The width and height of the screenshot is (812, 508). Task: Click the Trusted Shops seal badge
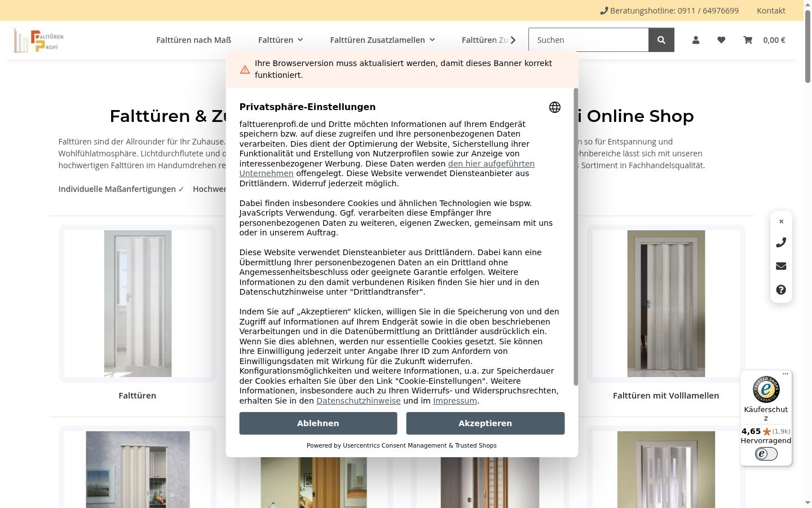pyautogui.click(x=766, y=389)
